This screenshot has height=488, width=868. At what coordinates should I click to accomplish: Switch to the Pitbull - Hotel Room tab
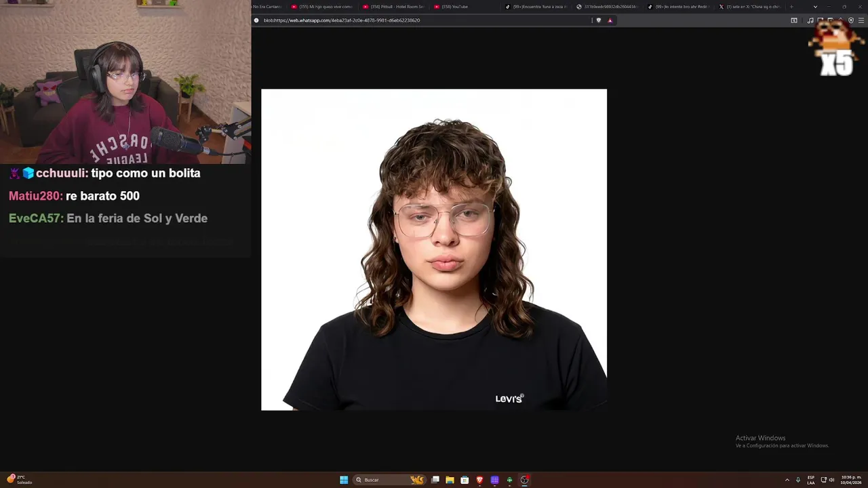point(393,7)
